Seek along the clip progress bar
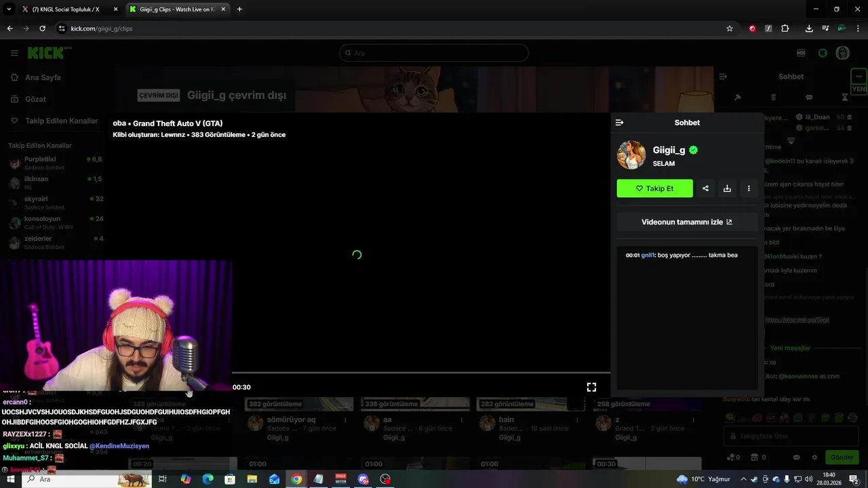 421,373
